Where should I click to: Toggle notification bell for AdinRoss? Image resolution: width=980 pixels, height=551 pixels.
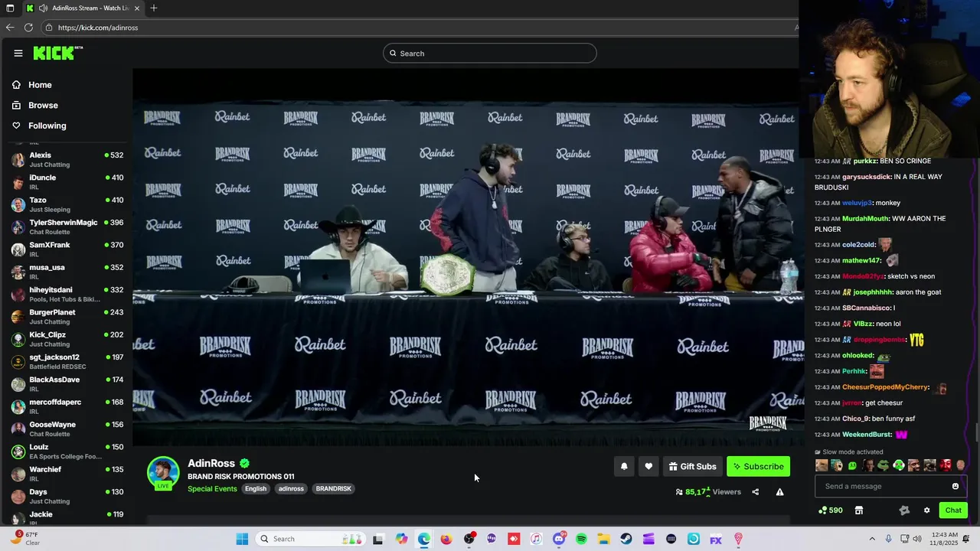[624, 466]
